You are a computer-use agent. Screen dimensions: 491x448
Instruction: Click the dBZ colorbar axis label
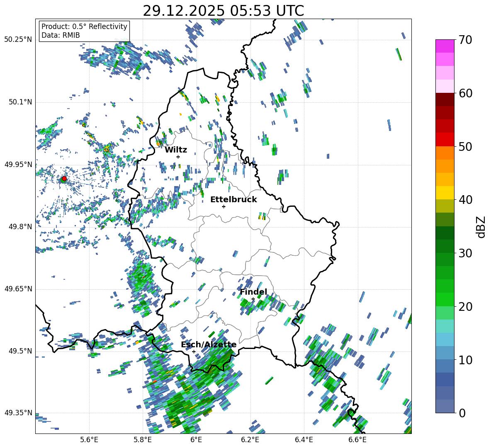[x=481, y=227]
